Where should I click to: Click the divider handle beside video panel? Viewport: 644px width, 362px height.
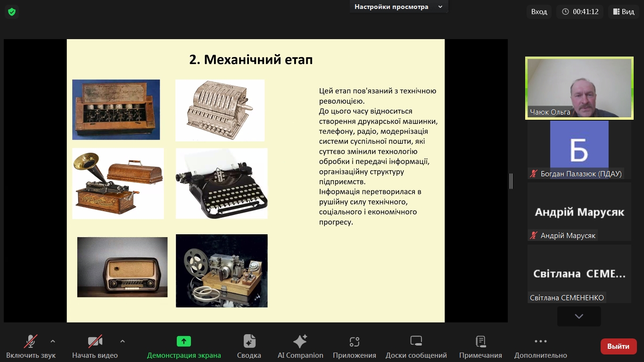[511, 181]
